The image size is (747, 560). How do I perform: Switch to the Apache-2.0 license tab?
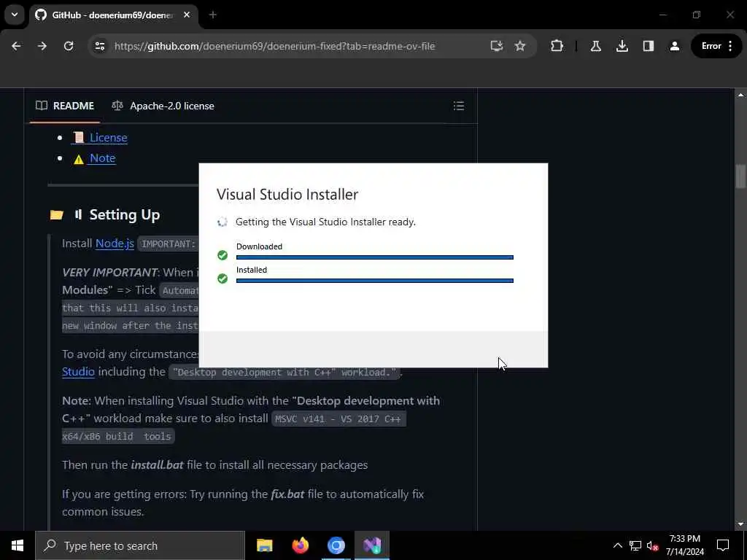coord(163,106)
